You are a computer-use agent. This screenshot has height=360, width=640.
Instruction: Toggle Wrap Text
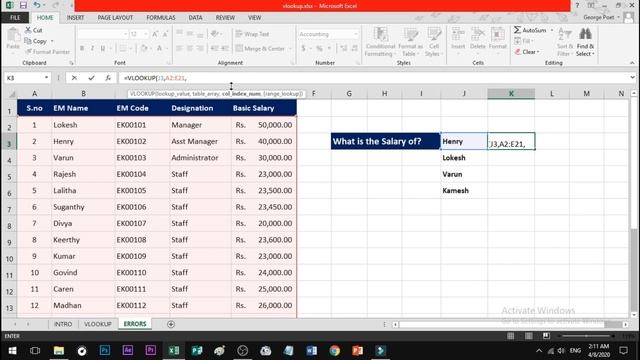coord(253,34)
